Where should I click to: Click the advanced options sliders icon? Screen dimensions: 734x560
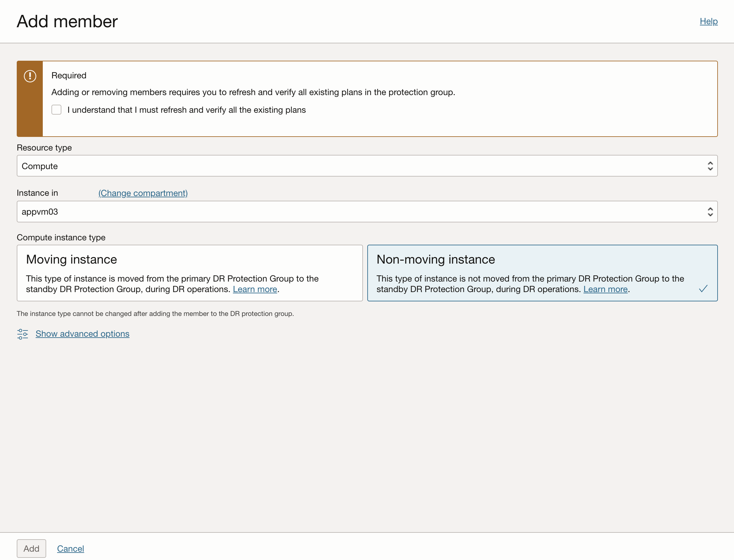click(23, 334)
